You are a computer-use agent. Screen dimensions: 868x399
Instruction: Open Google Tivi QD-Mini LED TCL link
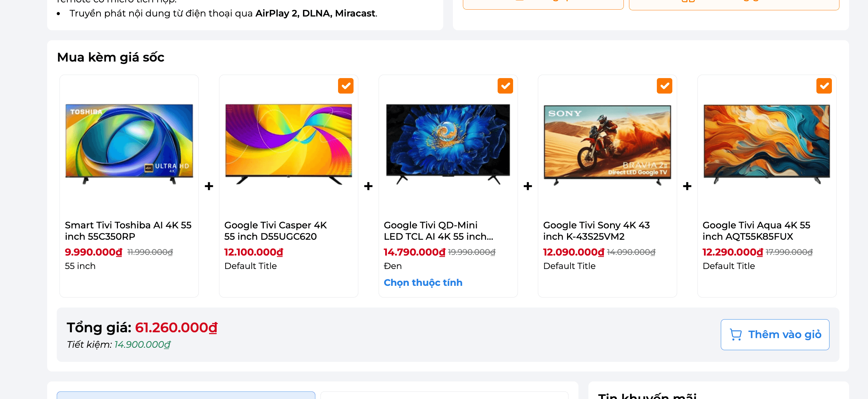coord(438,231)
